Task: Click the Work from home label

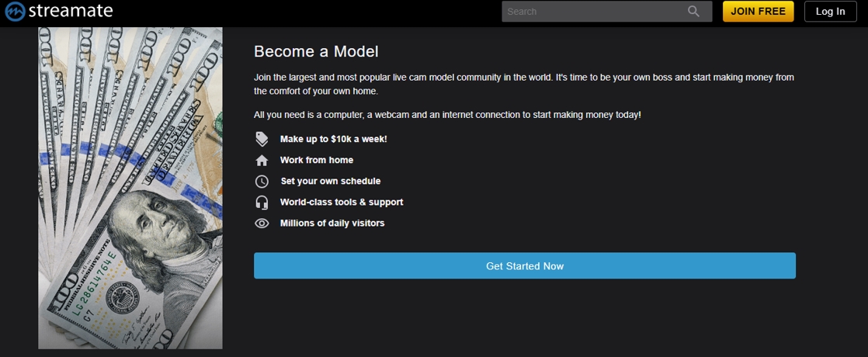Action: (x=317, y=160)
